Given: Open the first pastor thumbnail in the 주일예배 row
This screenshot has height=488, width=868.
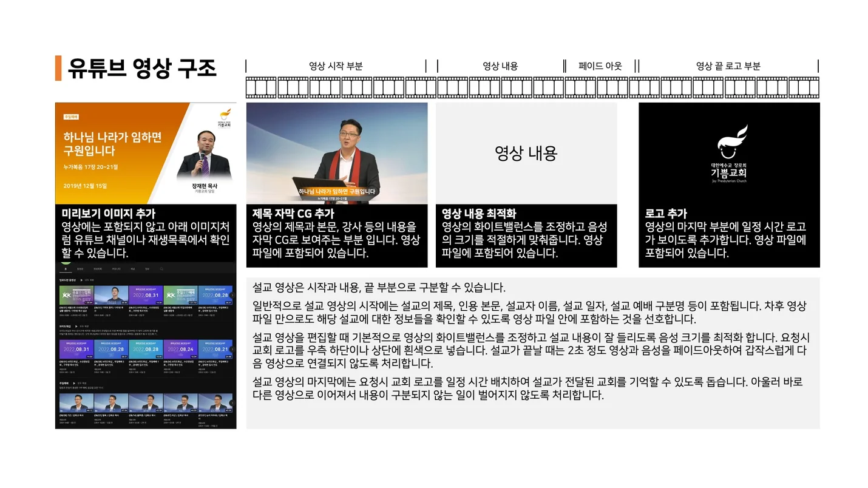Looking at the screenshot, I should 76,403.
